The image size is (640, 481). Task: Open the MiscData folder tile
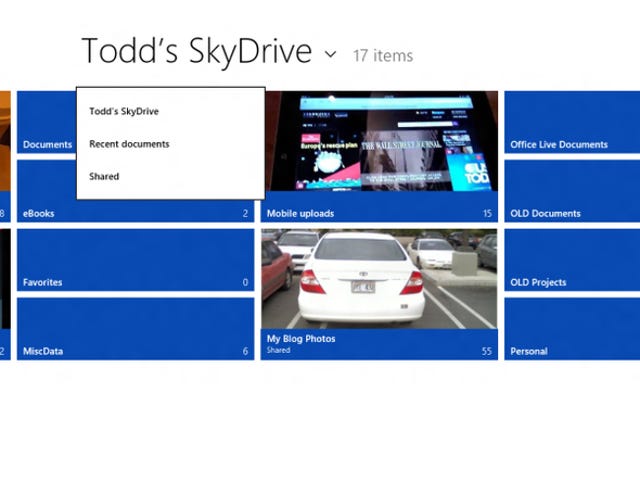(136, 329)
